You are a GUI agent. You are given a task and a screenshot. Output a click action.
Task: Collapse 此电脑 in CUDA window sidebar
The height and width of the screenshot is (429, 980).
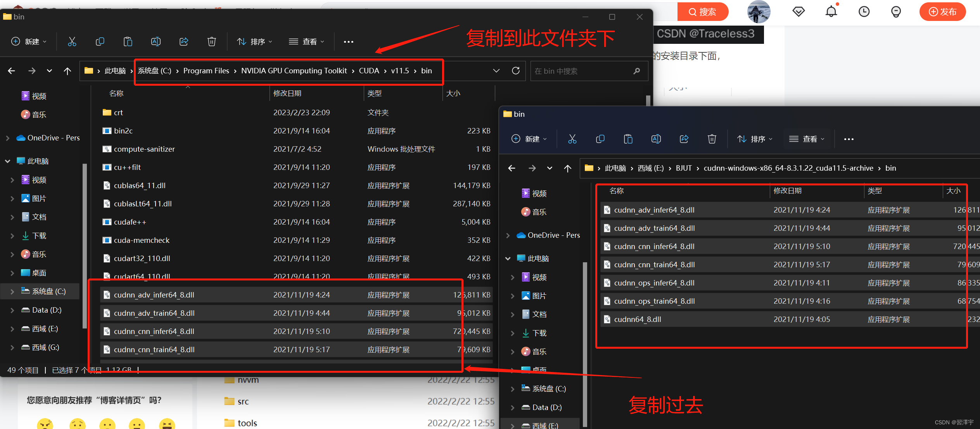7,161
